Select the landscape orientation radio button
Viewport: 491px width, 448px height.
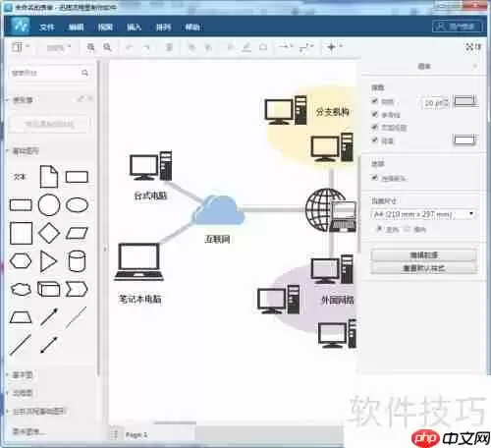tap(407, 229)
